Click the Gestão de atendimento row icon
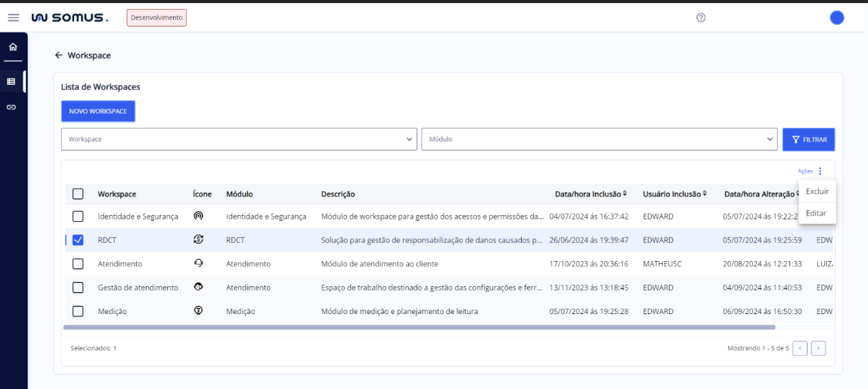 [198, 287]
